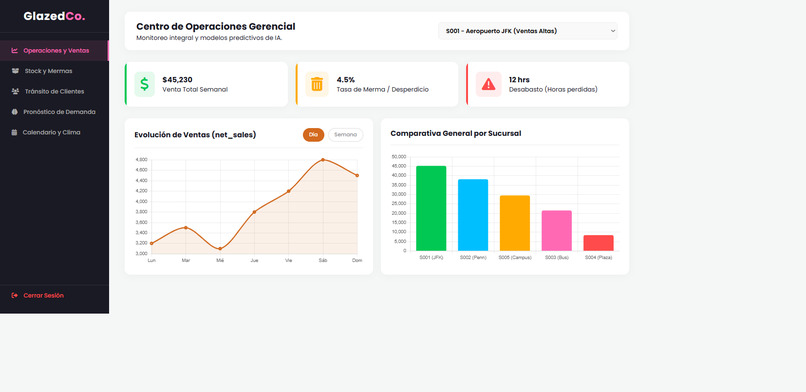
Task: Click Cerrar Sesión to log out
Action: 44,295
